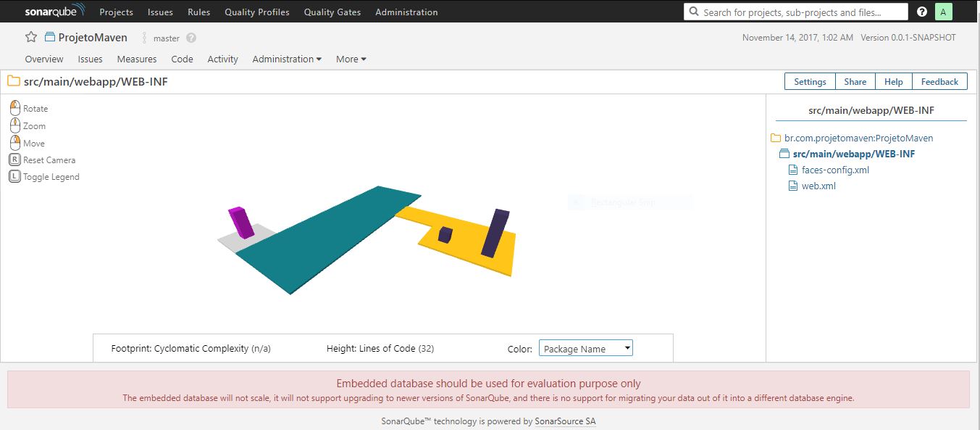The width and height of the screenshot is (980, 430).
Task: Open the Projects menu
Action: tap(116, 12)
